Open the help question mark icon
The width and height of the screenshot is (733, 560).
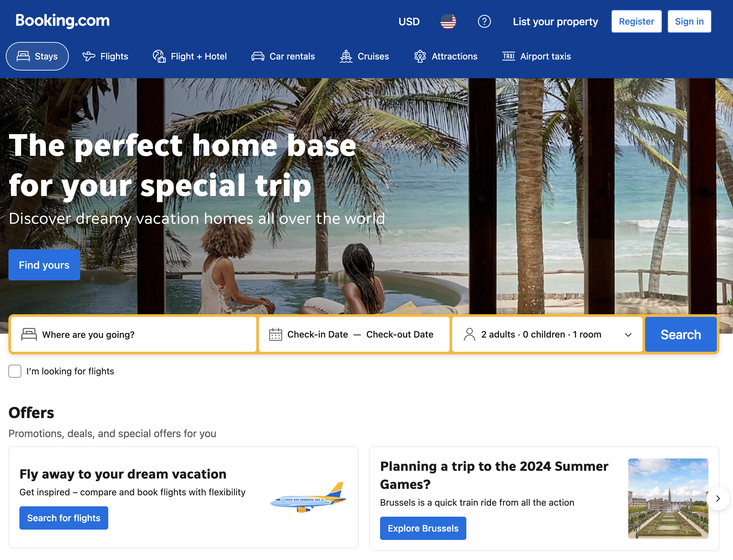click(x=484, y=22)
